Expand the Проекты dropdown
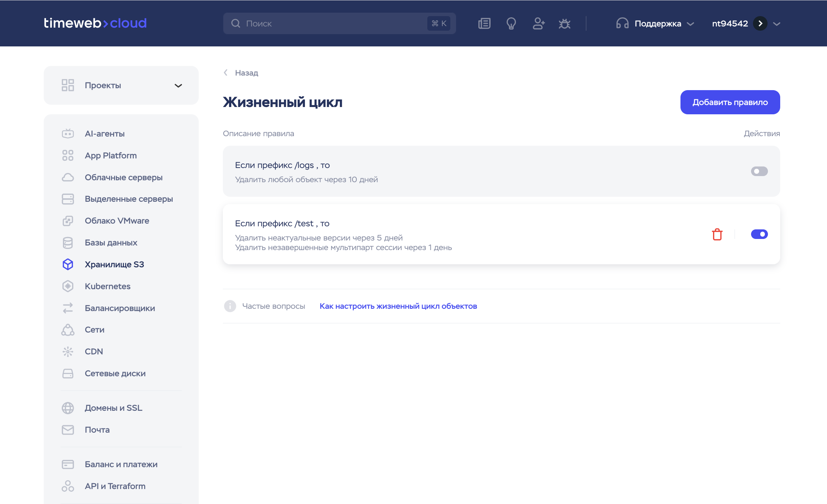 (x=178, y=86)
